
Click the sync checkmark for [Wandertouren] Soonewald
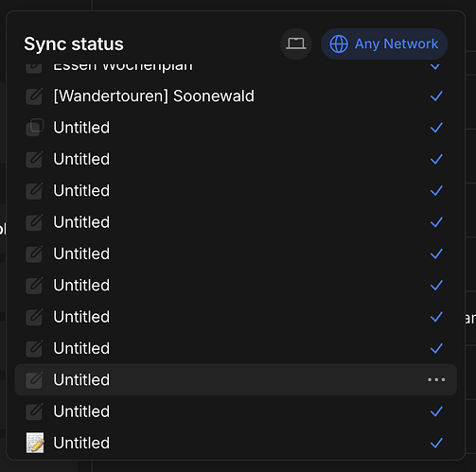click(436, 96)
